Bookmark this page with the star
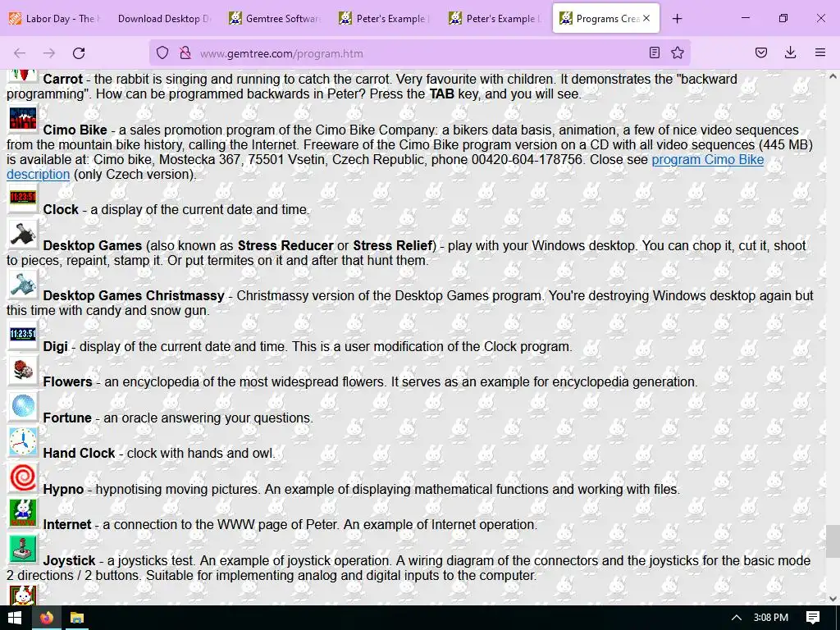Viewport: 840px width, 630px height. pyautogui.click(x=678, y=52)
